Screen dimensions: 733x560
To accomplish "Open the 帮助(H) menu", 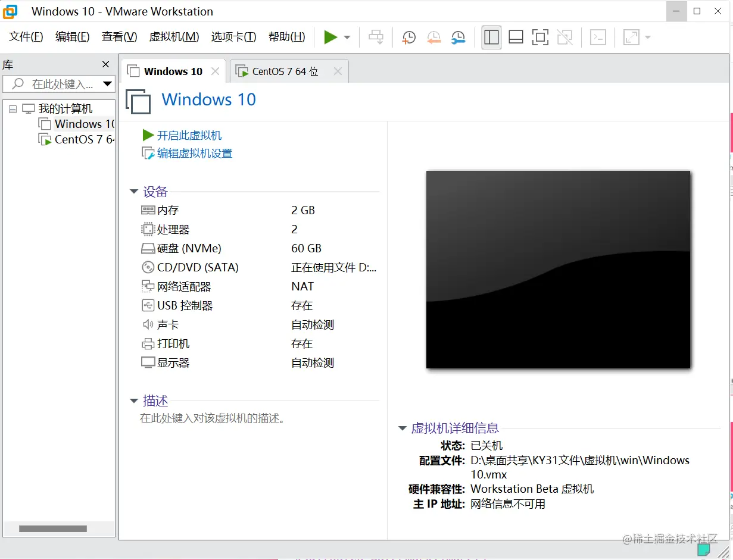I will point(286,37).
